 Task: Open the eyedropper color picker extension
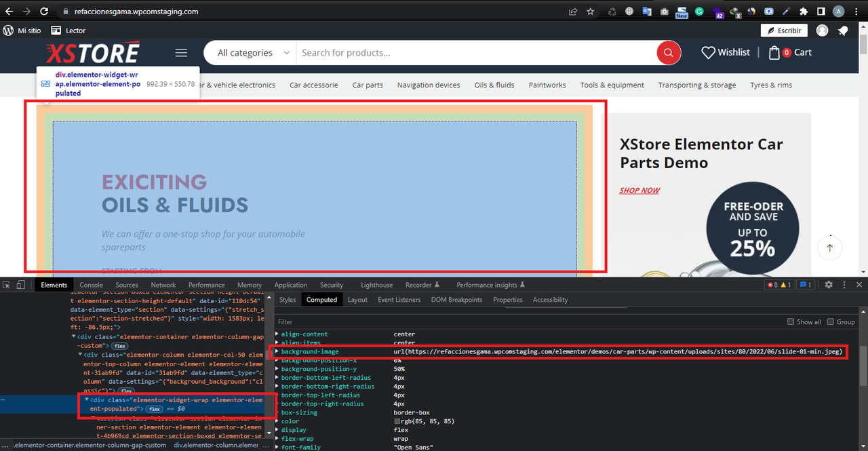786,12
